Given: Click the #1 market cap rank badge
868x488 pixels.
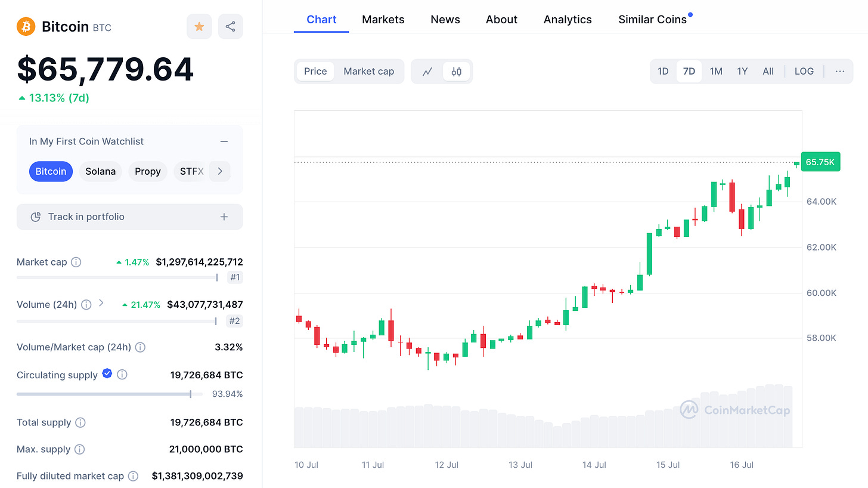Looking at the screenshot, I should coord(235,277).
